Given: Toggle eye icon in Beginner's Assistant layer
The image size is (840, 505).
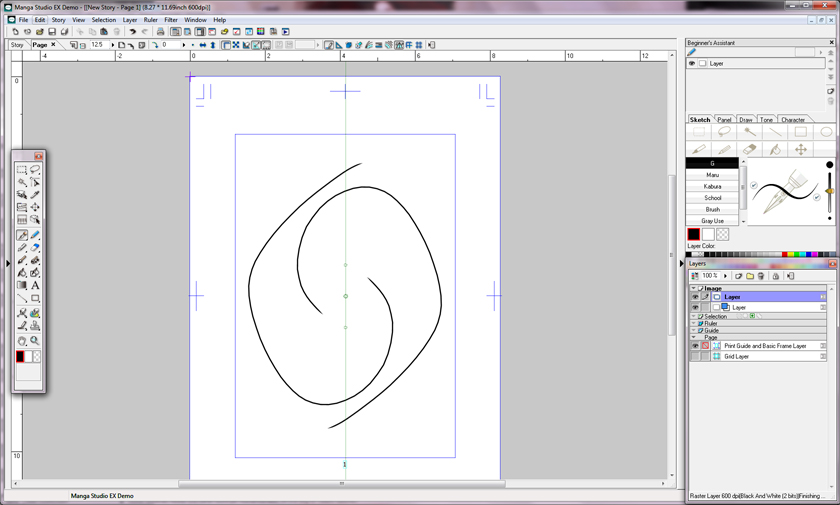Looking at the screenshot, I should click(692, 63).
